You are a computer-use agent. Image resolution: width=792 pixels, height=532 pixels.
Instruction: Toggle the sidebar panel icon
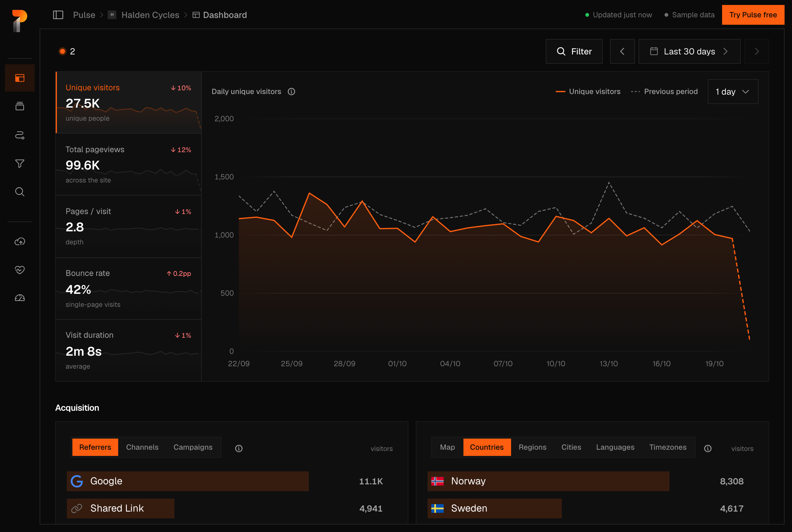tap(58, 15)
